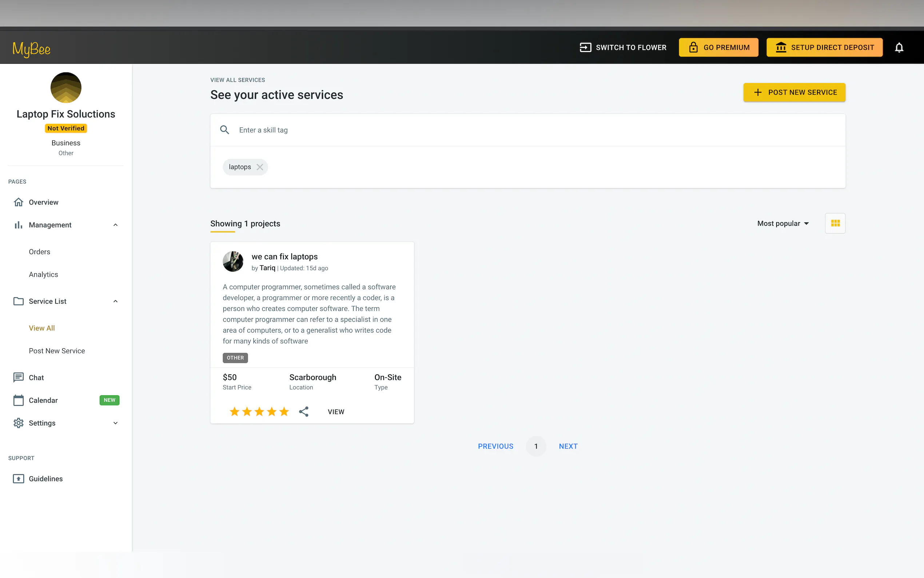This screenshot has height=578, width=924.
Task: Click the search magnifier icon
Action: click(x=224, y=130)
